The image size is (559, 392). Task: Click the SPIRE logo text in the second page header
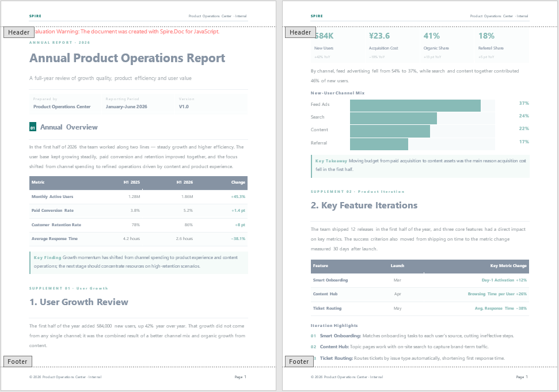pyautogui.click(x=317, y=16)
